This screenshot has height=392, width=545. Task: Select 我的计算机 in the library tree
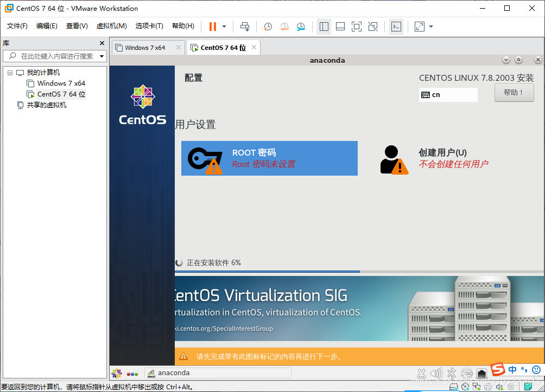pos(43,73)
